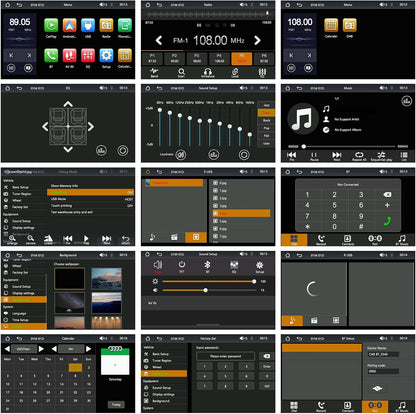Tap the up arrow on the speaker balance screen

(x=68, y=104)
